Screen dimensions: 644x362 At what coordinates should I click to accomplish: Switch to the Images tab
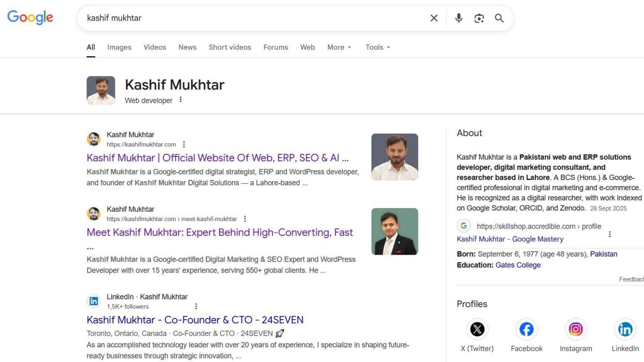[119, 47]
